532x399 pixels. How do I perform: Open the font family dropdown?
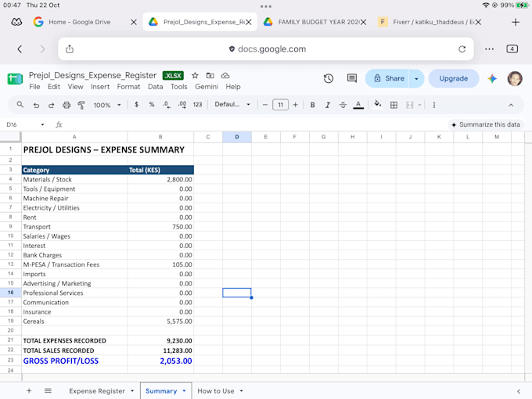[232, 105]
